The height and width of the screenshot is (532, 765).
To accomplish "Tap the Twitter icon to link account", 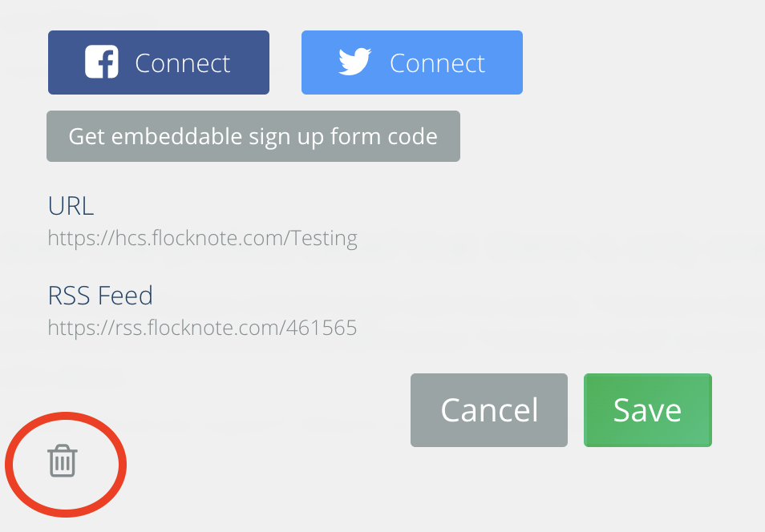I will [x=355, y=60].
